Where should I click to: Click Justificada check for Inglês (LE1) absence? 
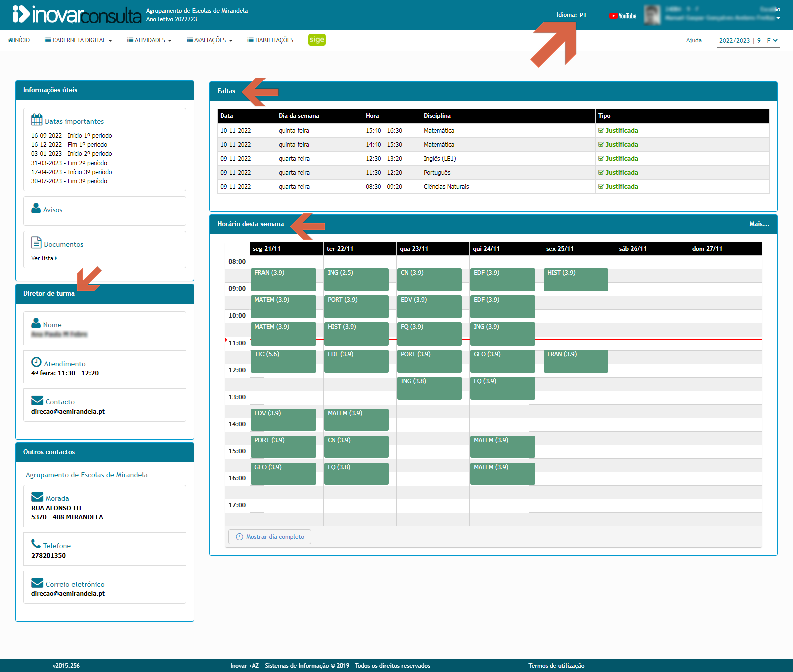pyautogui.click(x=601, y=159)
